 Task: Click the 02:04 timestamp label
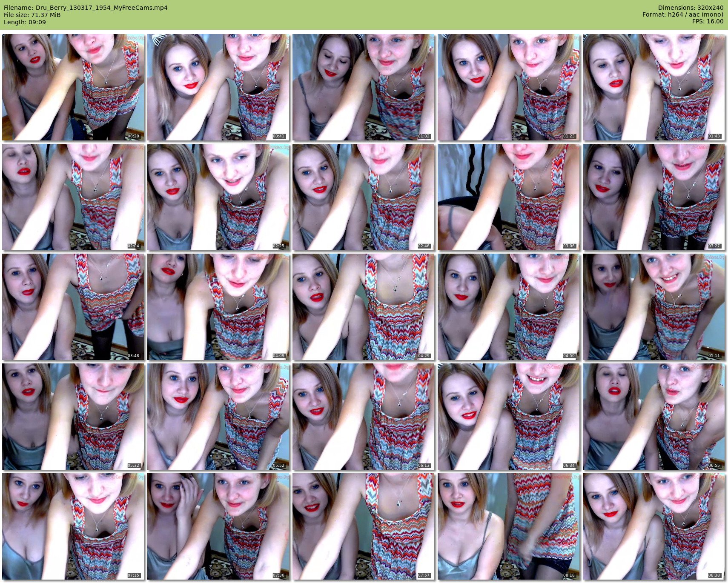(133, 246)
